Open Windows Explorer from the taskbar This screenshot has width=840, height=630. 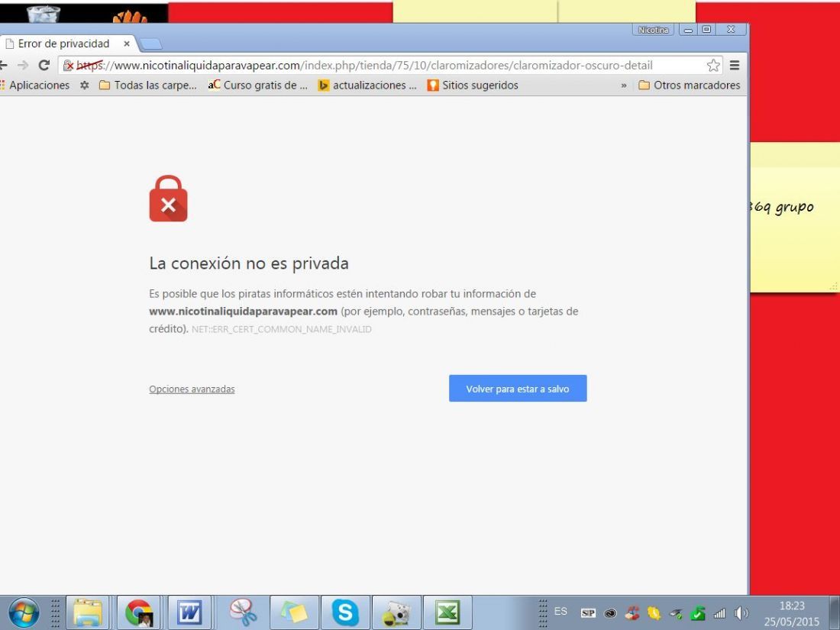click(x=87, y=612)
